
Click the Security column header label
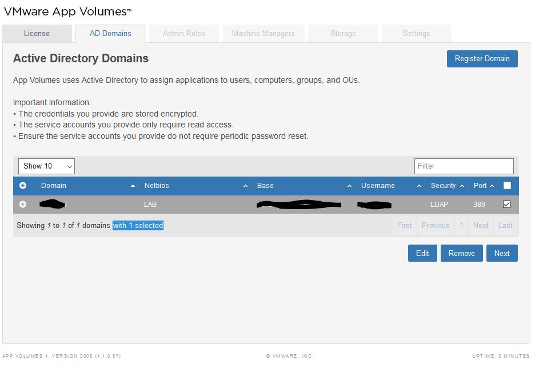point(443,186)
